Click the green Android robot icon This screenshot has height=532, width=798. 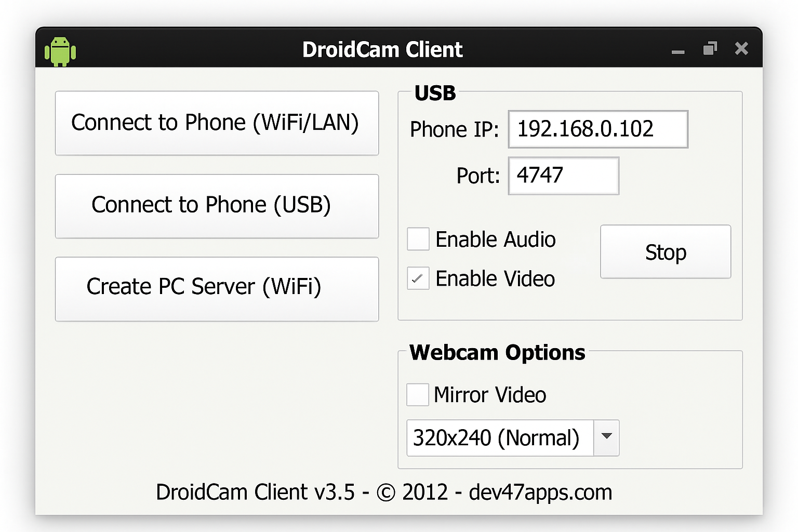click(60, 51)
